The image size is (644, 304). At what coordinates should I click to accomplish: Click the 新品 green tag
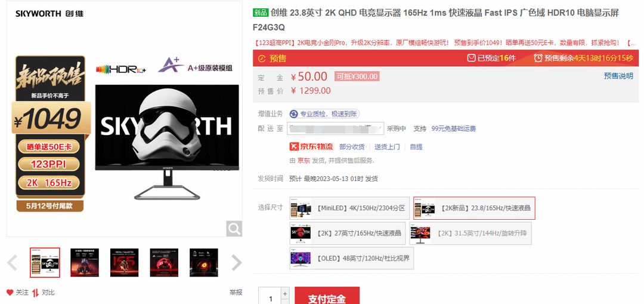click(261, 13)
